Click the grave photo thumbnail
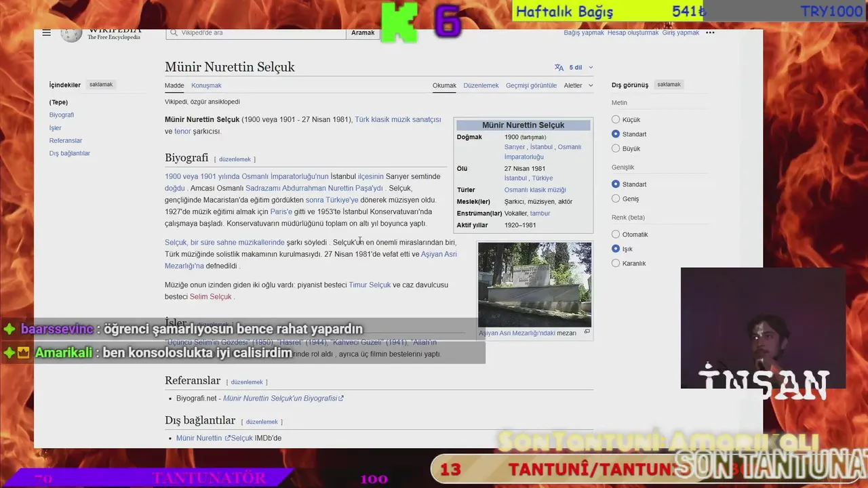868x488 pixels. 534,285
